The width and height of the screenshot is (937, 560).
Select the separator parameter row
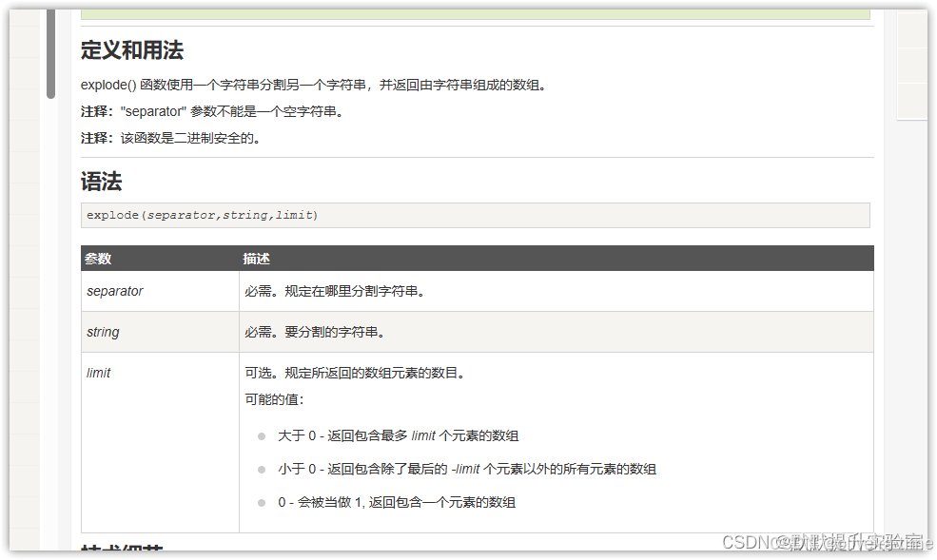(x=115, y=291)
